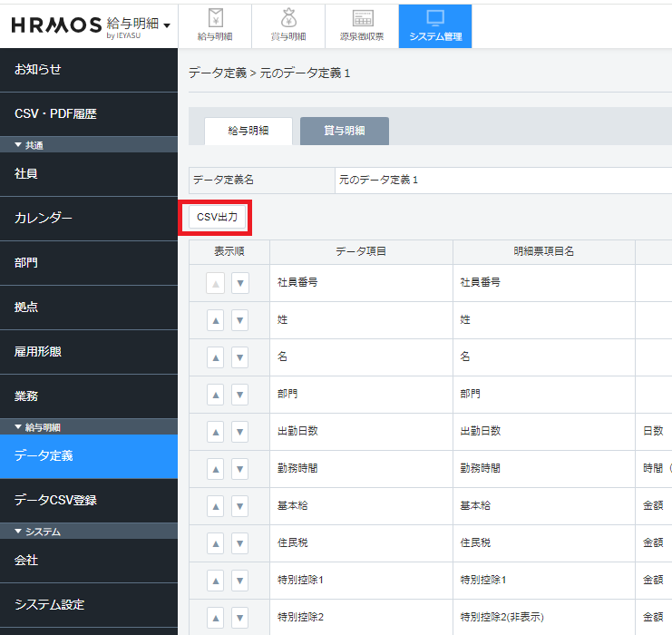Move 特別控除2 row down
The height and width of the screenshot is (635, 672).
[x=240, y=619]
